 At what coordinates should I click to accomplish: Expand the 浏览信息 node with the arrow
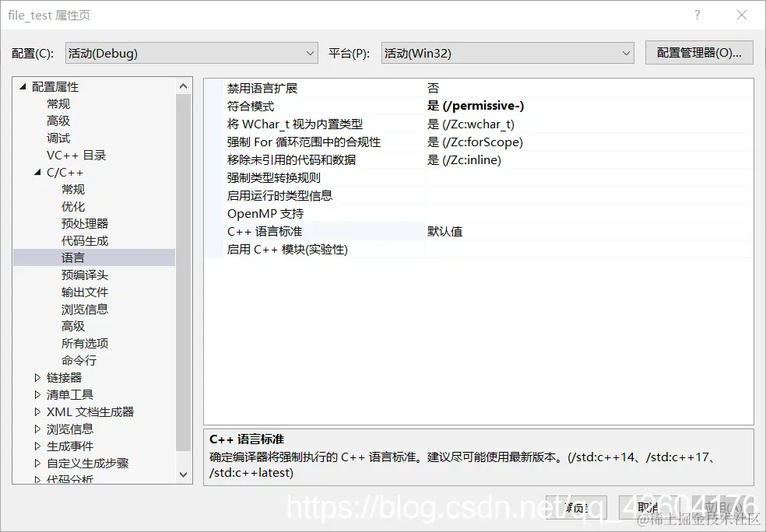(37, 429)
